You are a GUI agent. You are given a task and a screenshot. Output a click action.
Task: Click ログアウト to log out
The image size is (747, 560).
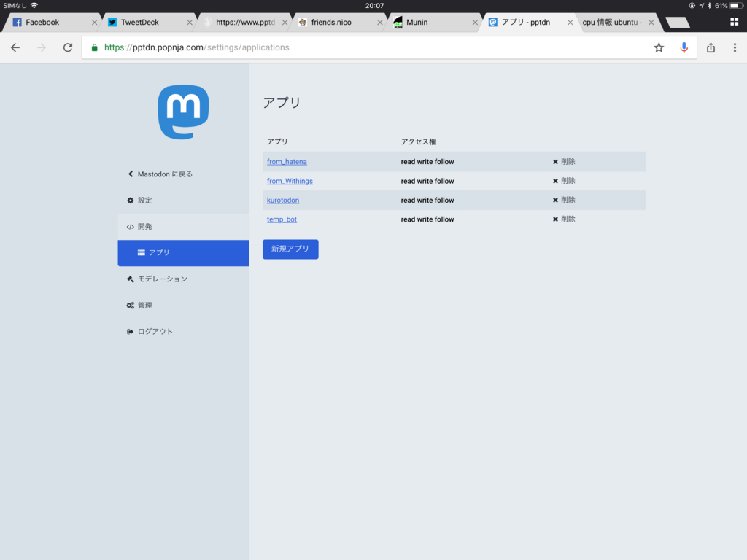(x=150, y=332)
